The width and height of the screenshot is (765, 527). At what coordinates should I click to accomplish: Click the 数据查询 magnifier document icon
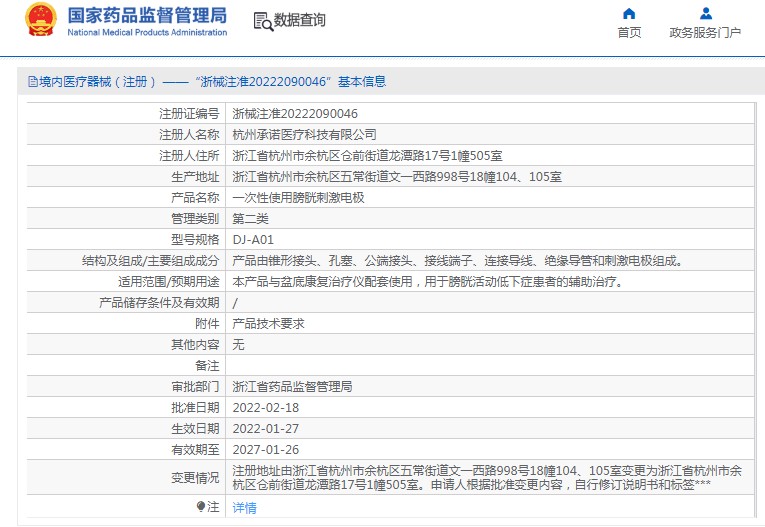click(262, 21)
